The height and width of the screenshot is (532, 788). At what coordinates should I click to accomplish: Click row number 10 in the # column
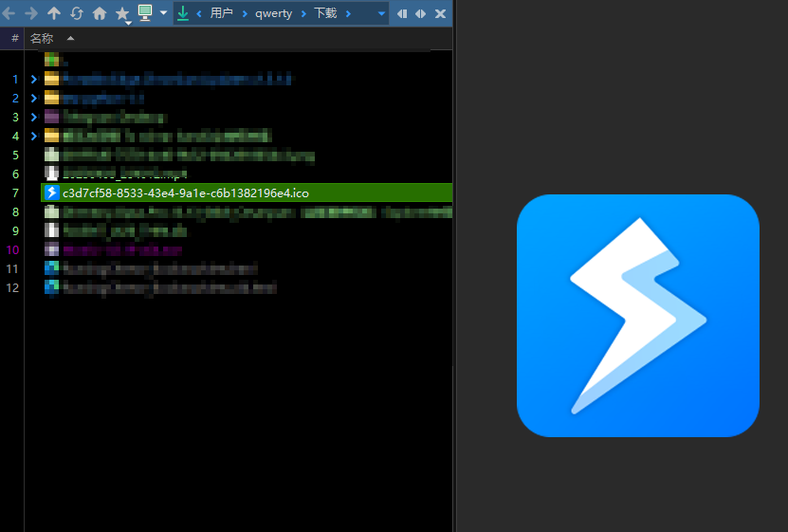pyautogui.click(x=12, y=249)
